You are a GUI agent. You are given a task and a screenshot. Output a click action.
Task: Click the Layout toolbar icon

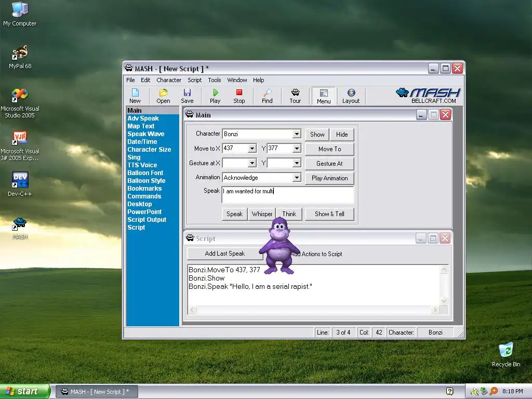coord(351,96)
